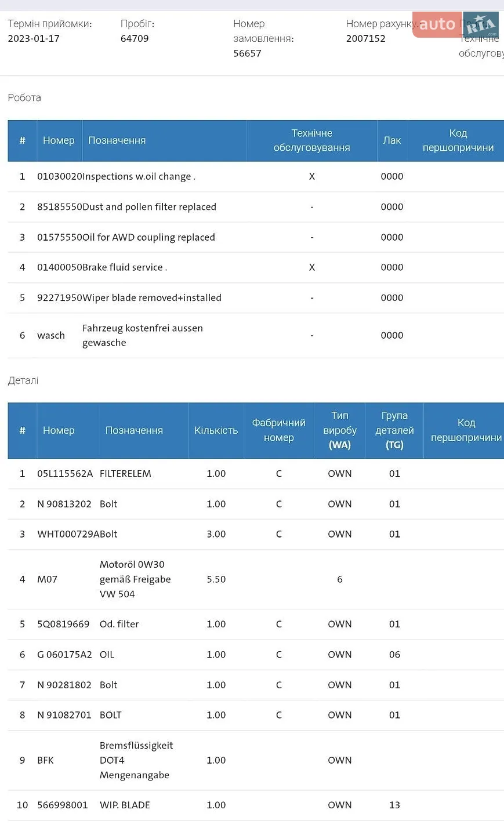
Task: Click the 'Фабричний номер' column header
Action: (279, 430)
